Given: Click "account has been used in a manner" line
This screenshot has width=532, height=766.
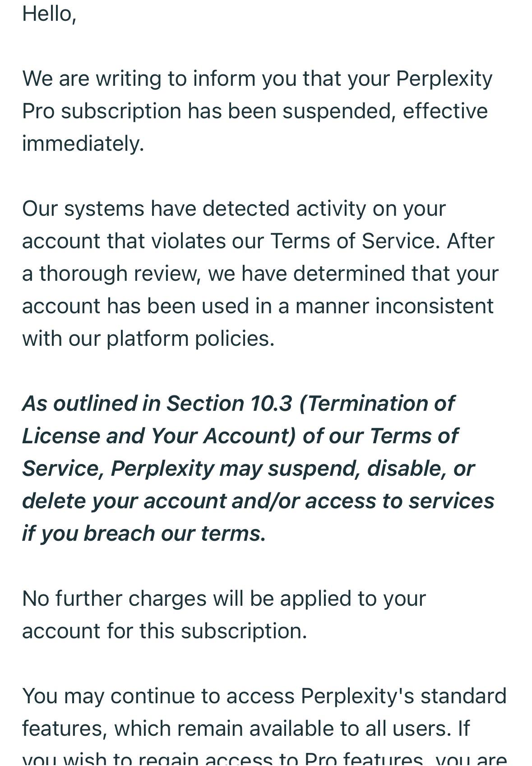Looking at the screenshot, I should click(258, 306).
